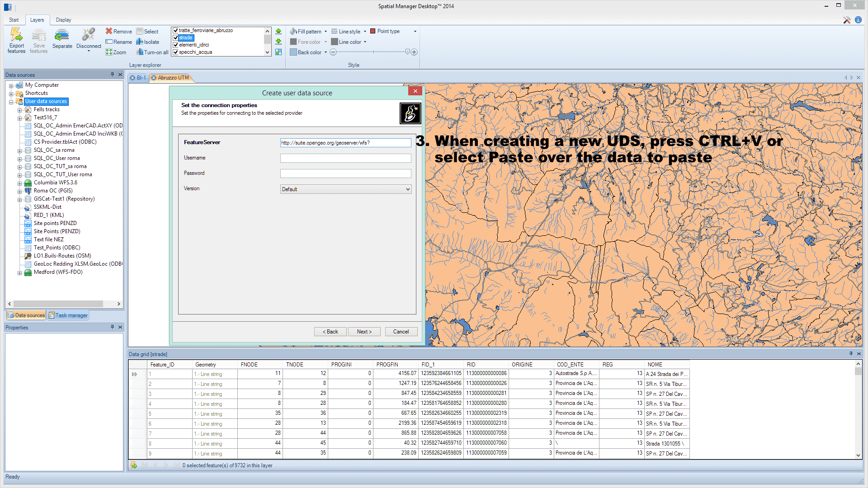The width and height of the screenshot is (868, 488).
Task: Pin the Data sources panel
Action: [x=112, y=75]
